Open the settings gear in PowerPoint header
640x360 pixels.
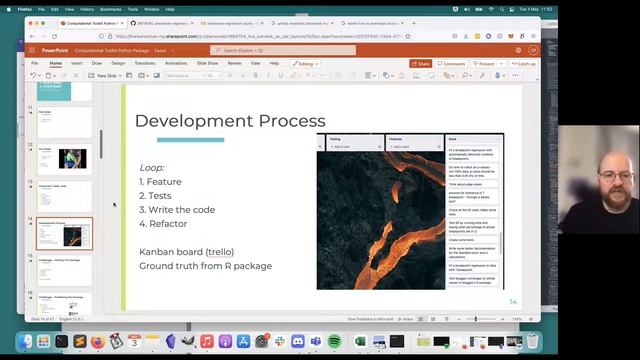click(x=518, y=50)
